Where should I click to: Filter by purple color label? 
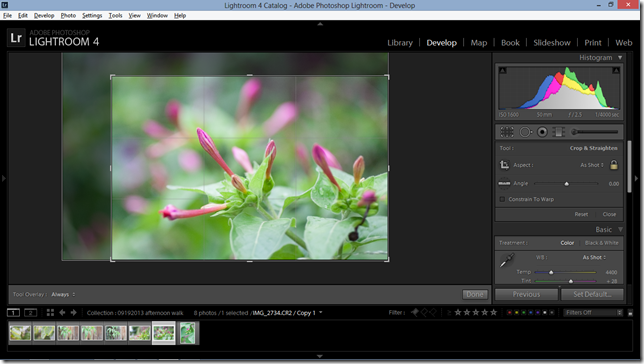pyautogui.click(x=538, y=313)
